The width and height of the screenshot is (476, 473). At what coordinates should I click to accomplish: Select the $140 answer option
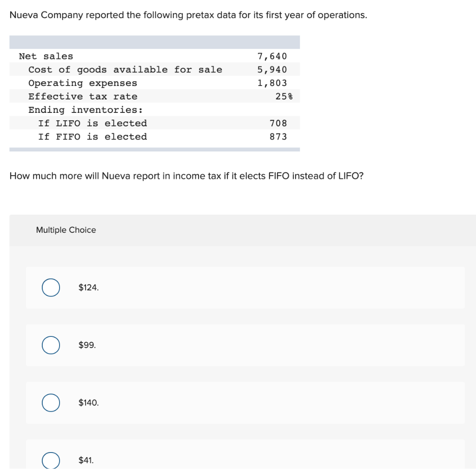coord(51,402)
